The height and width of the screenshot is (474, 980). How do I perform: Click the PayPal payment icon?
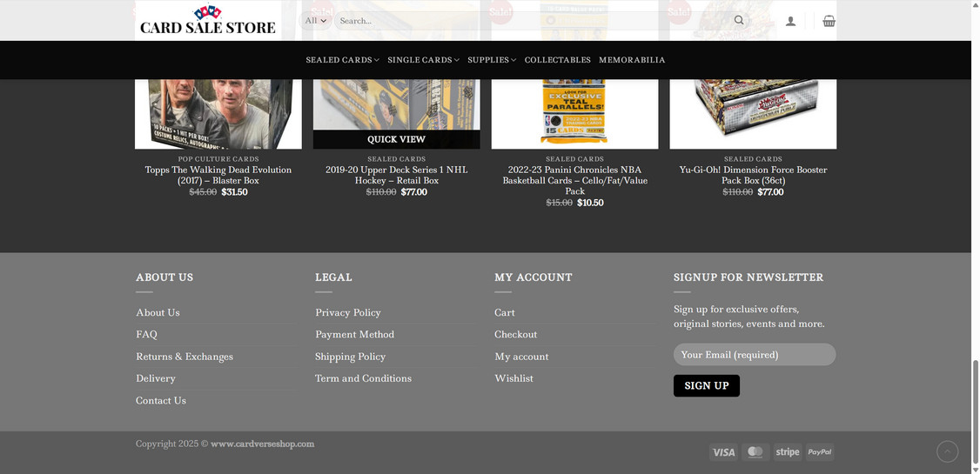[820, 452]
